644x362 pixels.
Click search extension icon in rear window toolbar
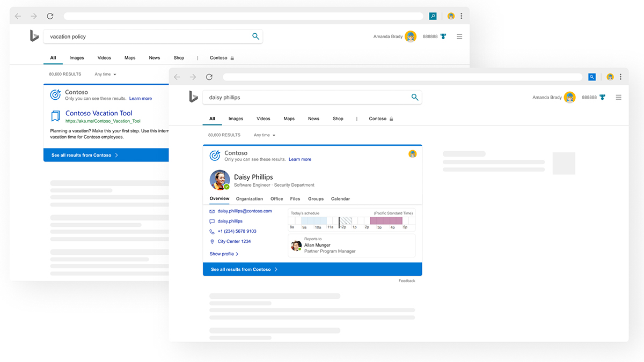click(x=433, y=16)
